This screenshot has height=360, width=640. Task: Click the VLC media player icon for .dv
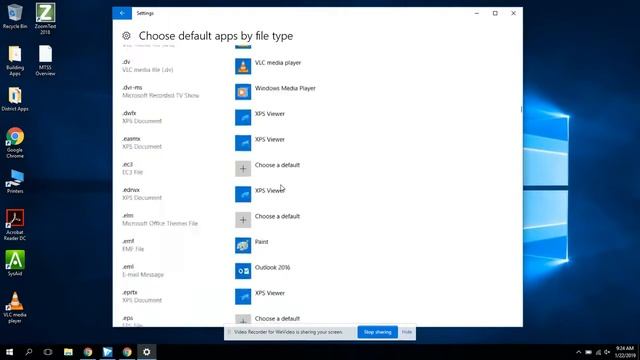pyautogui.click(x=243, y=66)
